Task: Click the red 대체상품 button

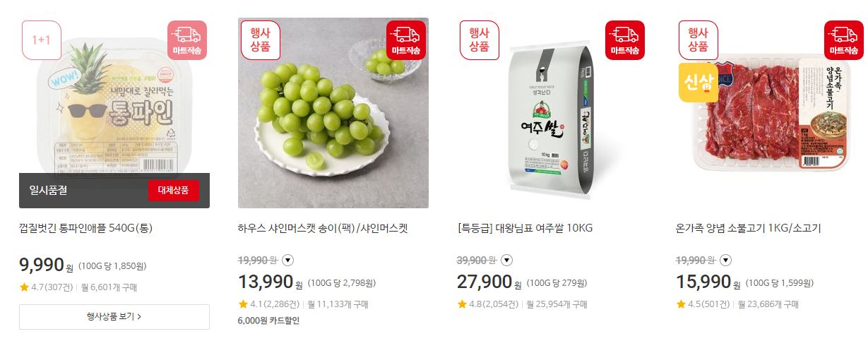Action: 174,191
